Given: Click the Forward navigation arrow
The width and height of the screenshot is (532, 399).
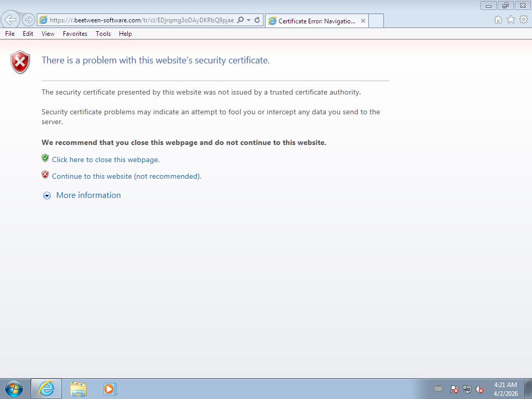Looking at the screenshot, I should [29, 20].
